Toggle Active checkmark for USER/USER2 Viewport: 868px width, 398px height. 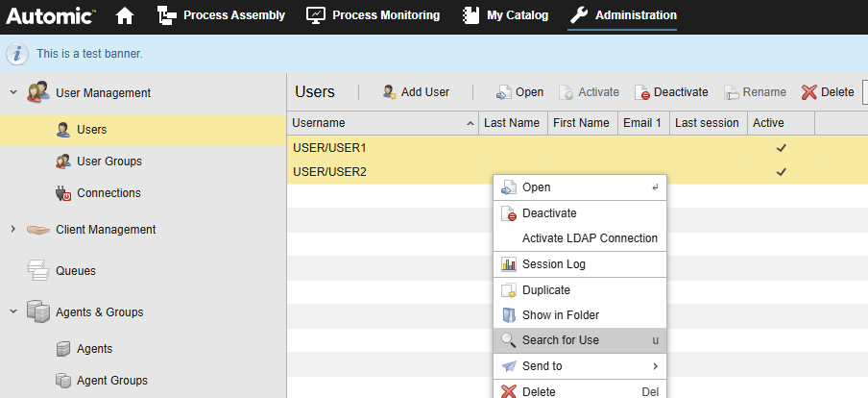pos(782,172)
